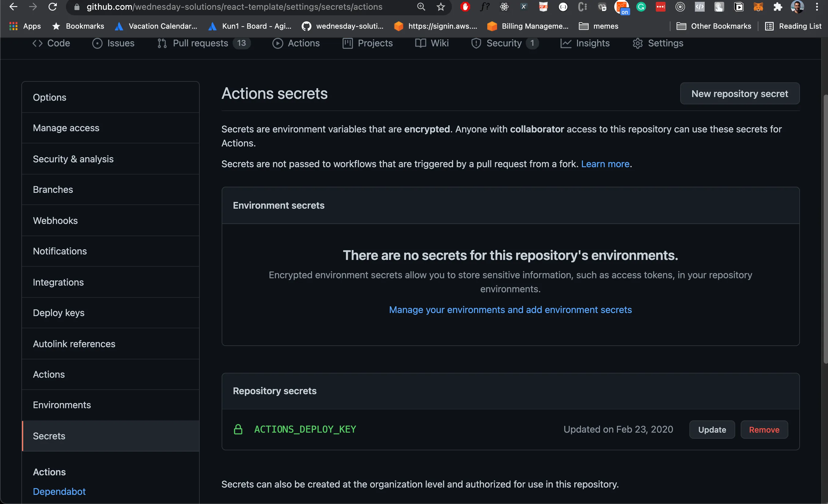Open the Chrome three-dot menu
The height and width of the screenshot is (504, 828).
pos(817,7)
